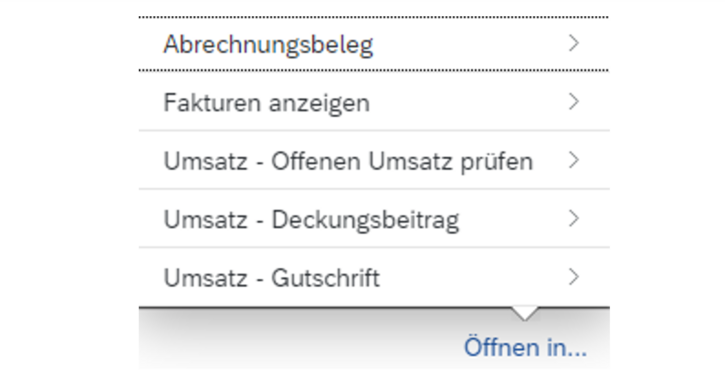The width and height of the screenshot is (725, 384).
Task: Choose Umsatz - Offenen Umsatz prüfen
Action: point(374,160)
